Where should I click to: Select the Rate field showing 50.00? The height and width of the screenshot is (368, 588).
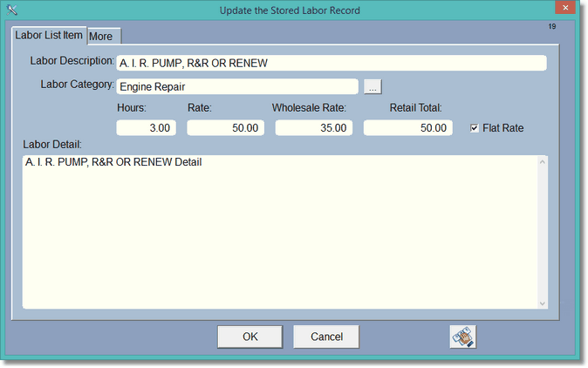pyautogui.click(x=225, y=128)
